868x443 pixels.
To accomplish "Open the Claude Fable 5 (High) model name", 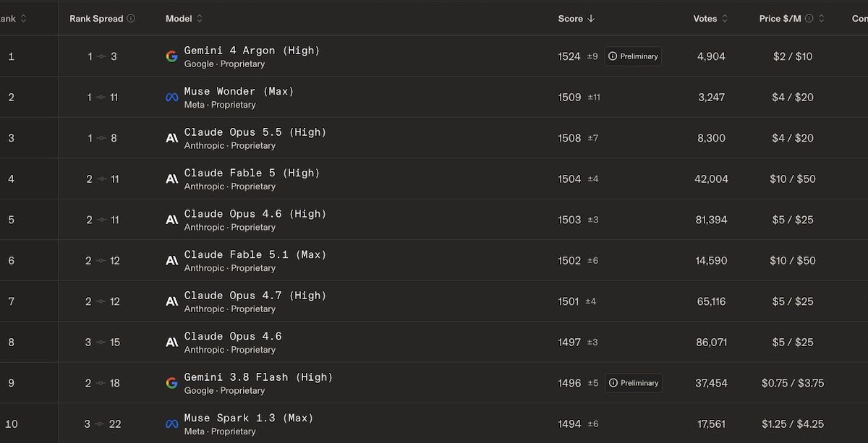I will pos(252,173).
